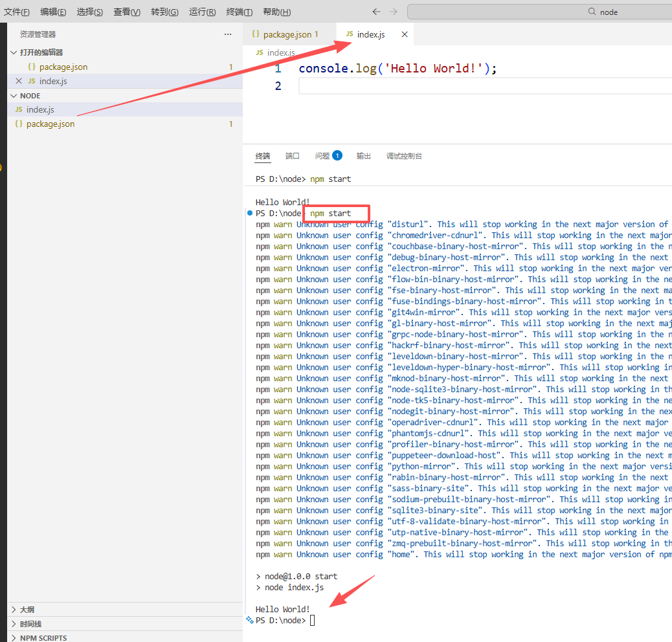
Task: Open the explorer more actions ellipsis
Action: (227, 34)
